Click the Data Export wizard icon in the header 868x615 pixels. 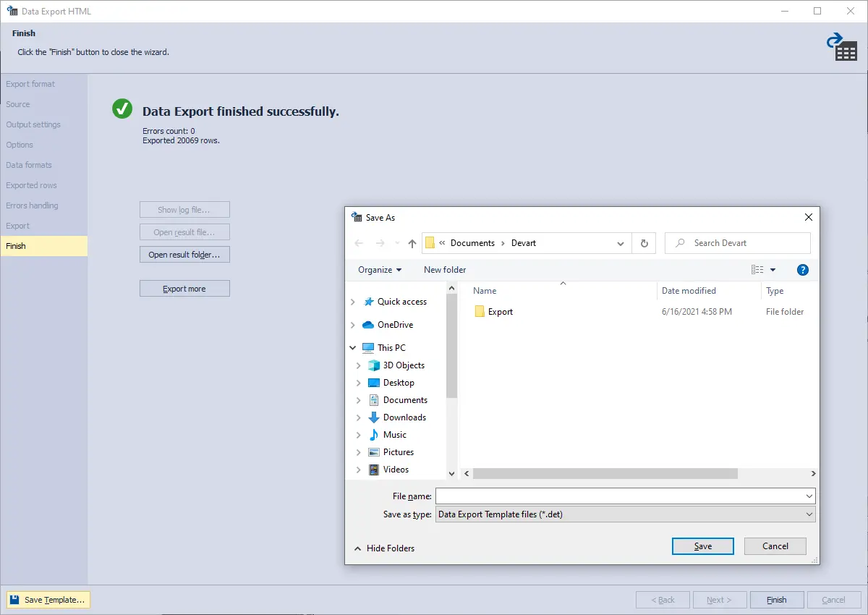(x=843, y=47)
